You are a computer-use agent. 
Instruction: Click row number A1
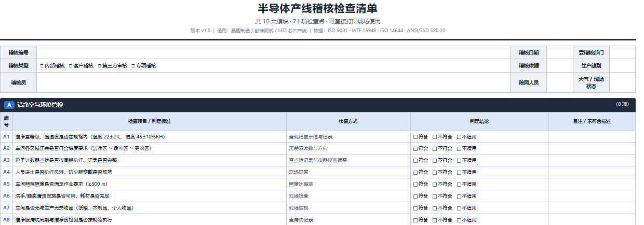point(7,137)
